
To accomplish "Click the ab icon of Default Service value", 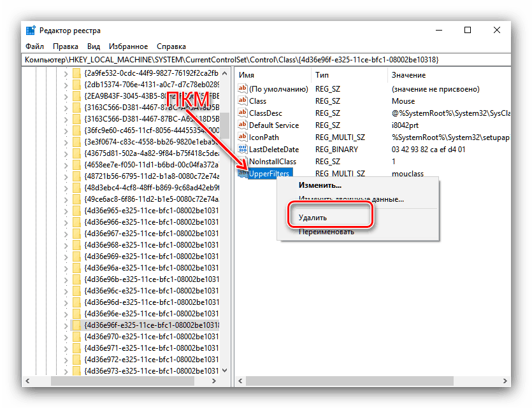I will click(x=242, y=125).
